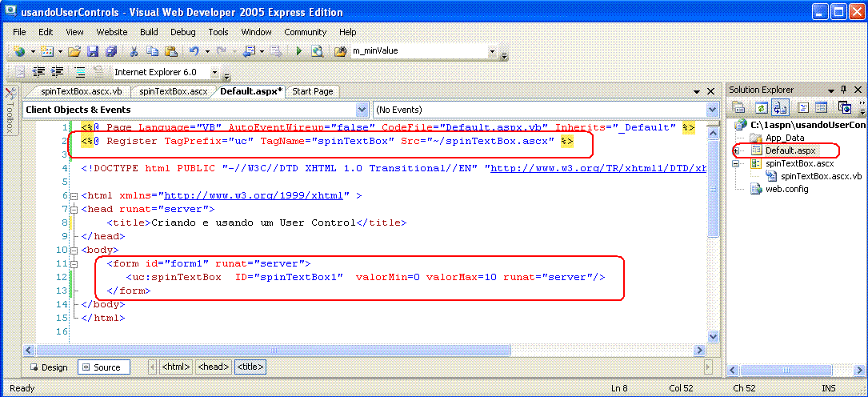Toggle auto-hide pin on Solution Explorer
This screenshot has width=868, height=397.
point(844,90)
